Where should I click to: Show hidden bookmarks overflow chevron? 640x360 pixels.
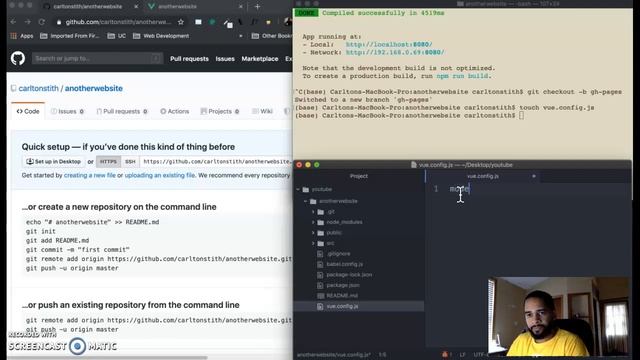click(240, 36)
